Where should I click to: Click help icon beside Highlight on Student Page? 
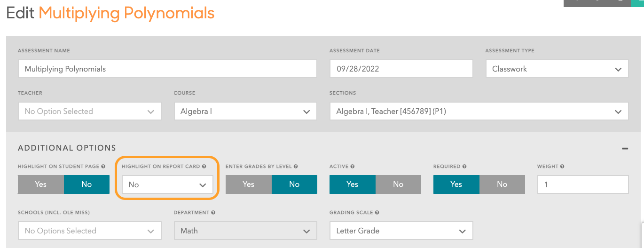103,167
